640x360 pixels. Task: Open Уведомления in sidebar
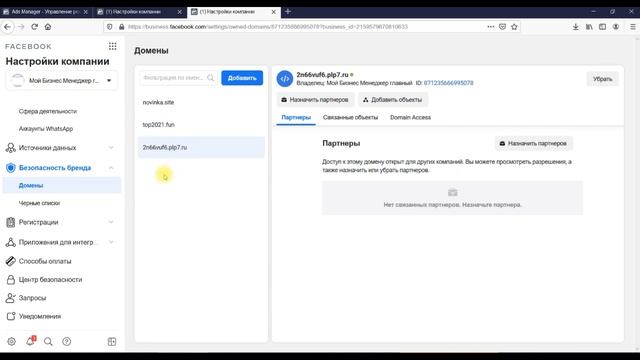pos(40,316)
